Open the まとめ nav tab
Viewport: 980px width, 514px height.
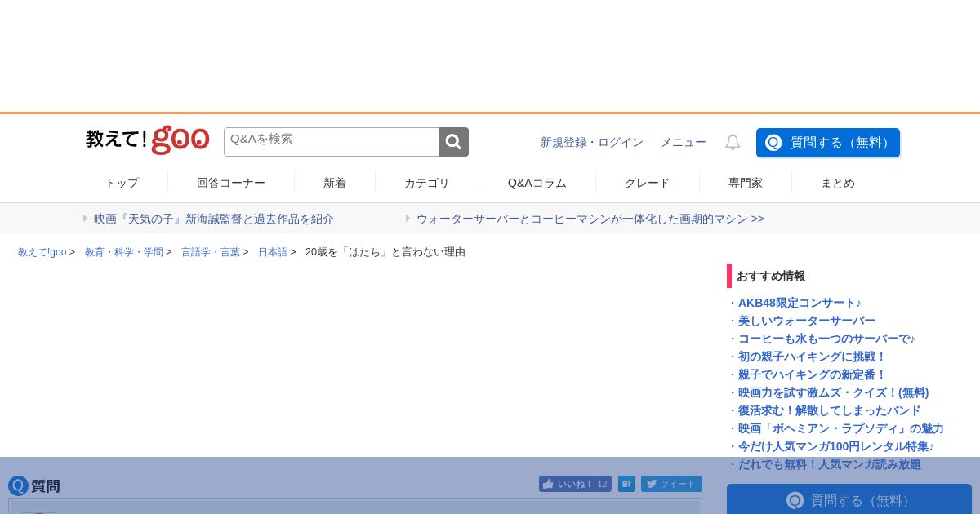(838, 183)
